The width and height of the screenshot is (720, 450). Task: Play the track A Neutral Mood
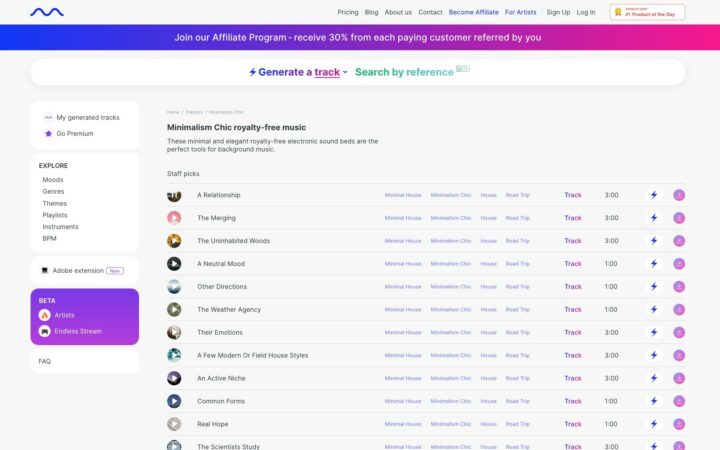[x=174, y=264]
